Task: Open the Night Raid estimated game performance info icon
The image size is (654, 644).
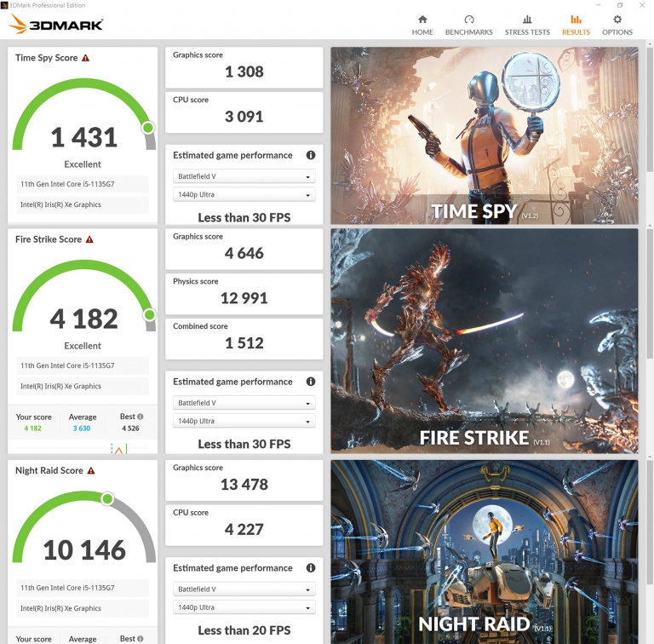Action: pyautogui.click(x=311, y=567)
